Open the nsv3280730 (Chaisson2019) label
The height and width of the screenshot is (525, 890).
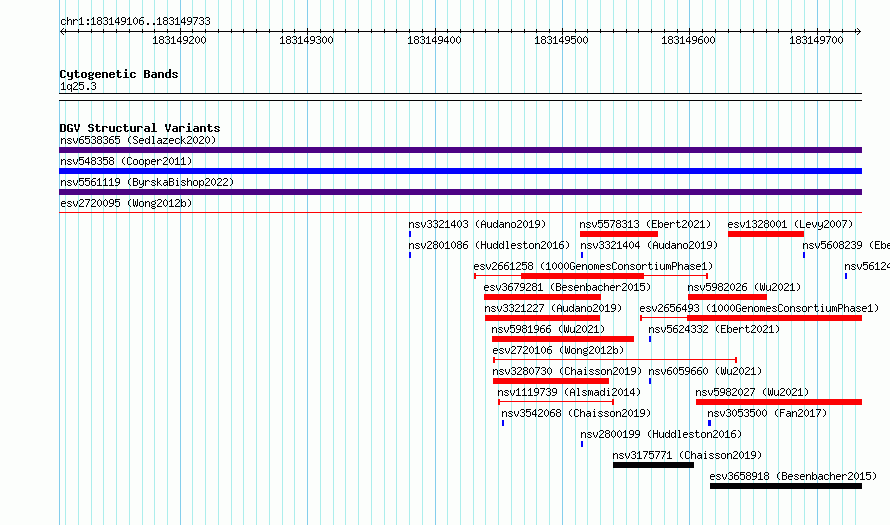coord(567,371)
